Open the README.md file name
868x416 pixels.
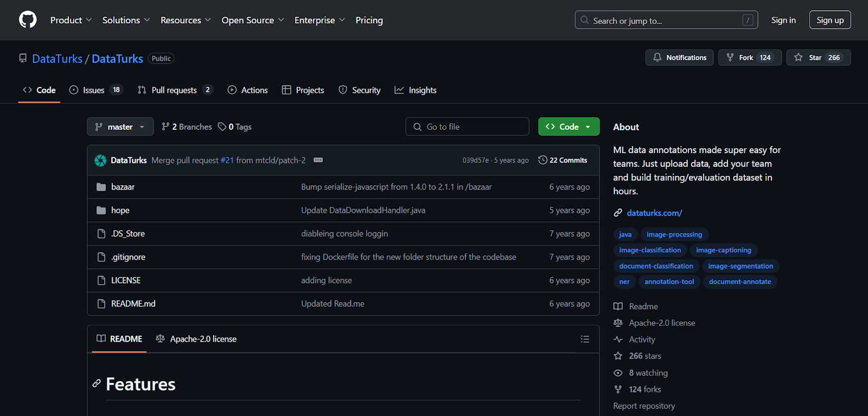coord(133,304)
